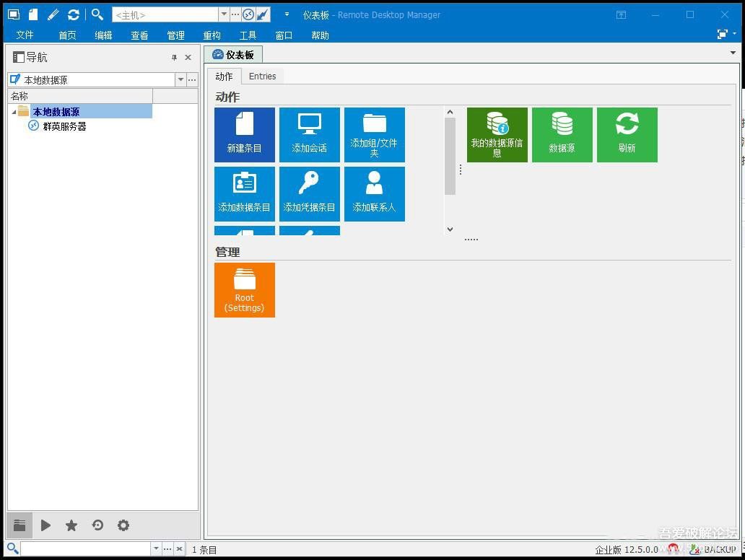Click the 添加会话 (Add Session) tile
Image resolution: width=745 pixels, height=560 pixels.
pos(309,135)
